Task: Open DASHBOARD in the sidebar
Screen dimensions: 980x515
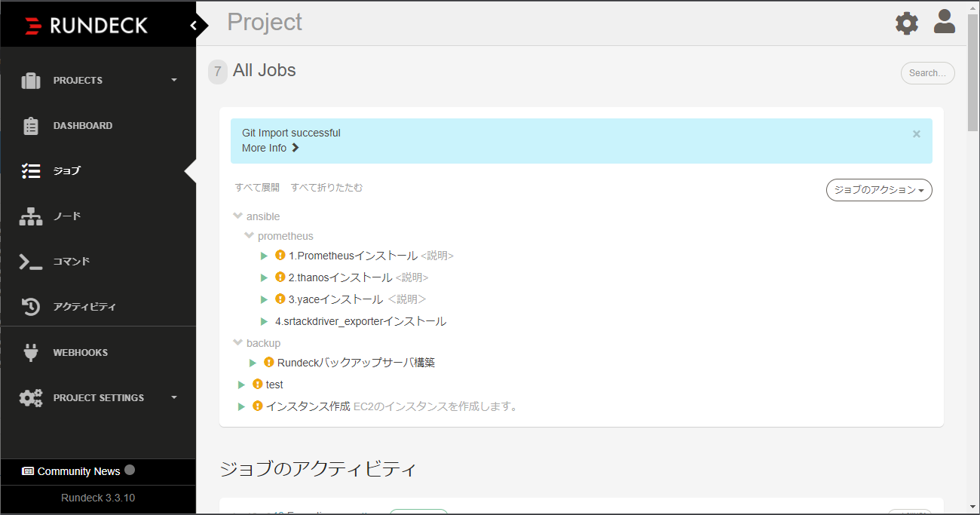Action: (x=98, y=125)
